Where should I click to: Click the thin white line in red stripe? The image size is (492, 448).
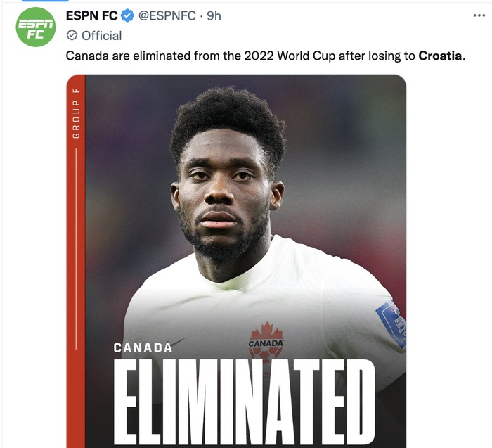[x=76, y=249]
